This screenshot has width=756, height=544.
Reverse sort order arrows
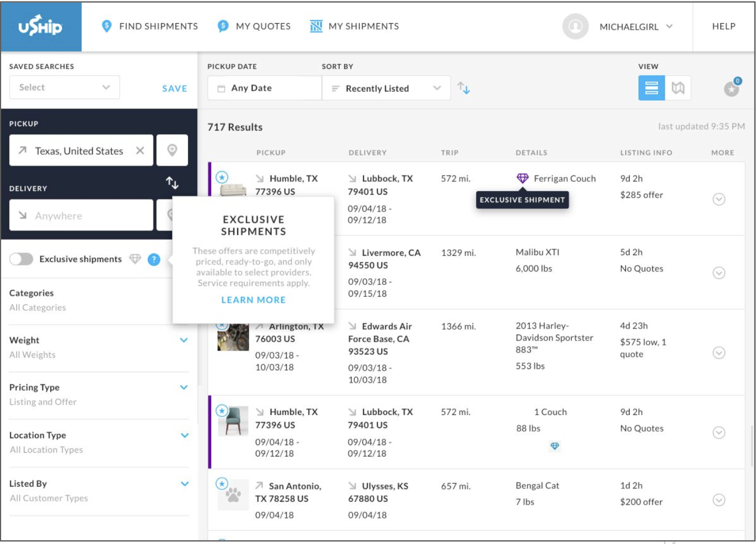(x=463, y=88)
